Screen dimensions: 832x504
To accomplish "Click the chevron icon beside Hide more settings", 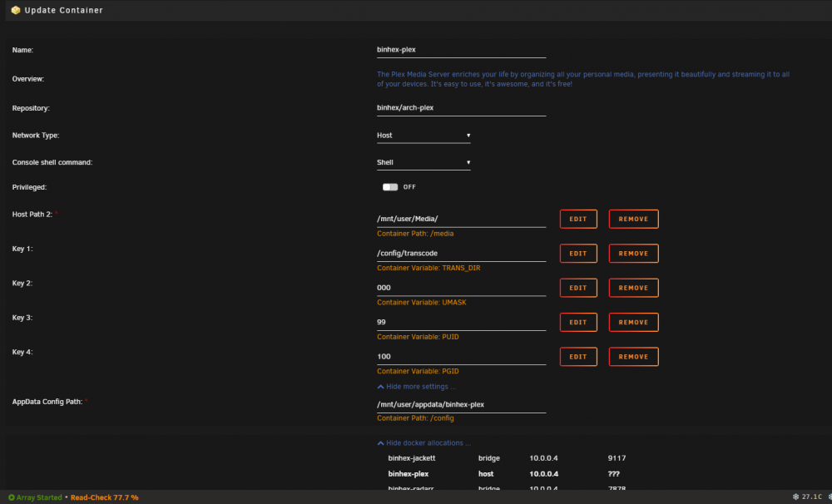I will click(x=380, y=387).
